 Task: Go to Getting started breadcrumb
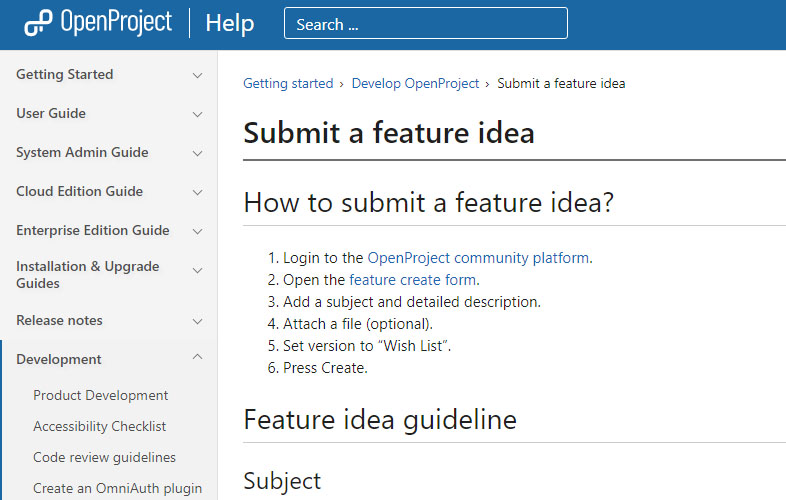click(x=288, y=84)
